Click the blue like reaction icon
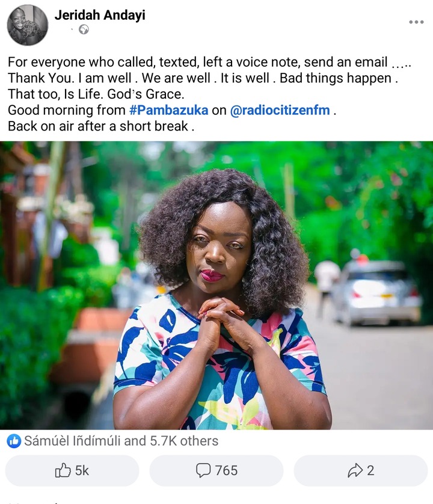This screenshot has height=504, width=433. (x=14, y=441)
